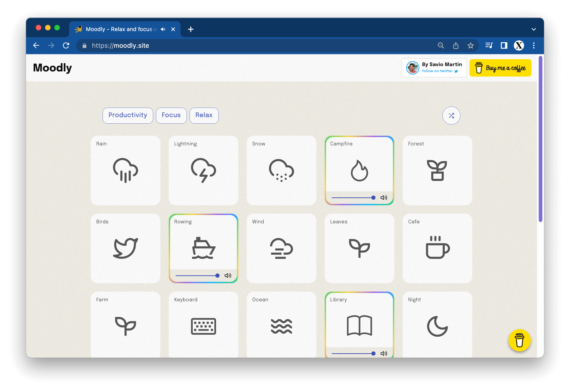Click the Snow sound icon

(x=281, y=170)
